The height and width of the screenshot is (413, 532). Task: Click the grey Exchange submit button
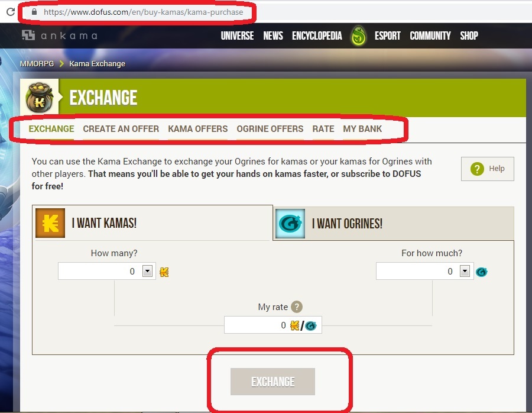(273, 382)
